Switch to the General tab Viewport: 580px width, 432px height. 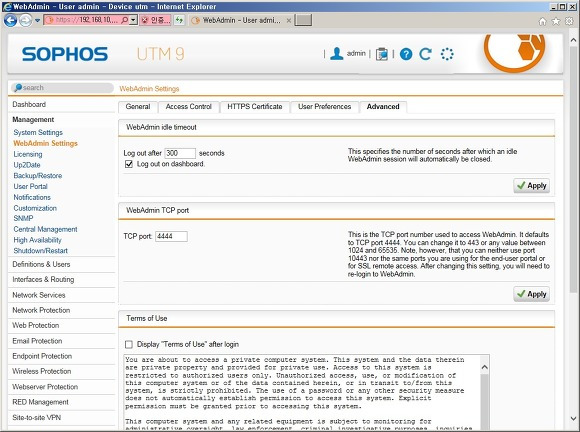coord(138,107)
